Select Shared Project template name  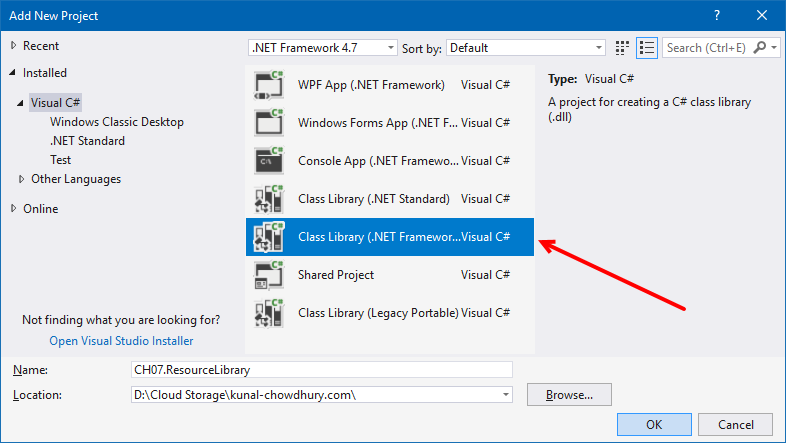[x=336, y=275]
